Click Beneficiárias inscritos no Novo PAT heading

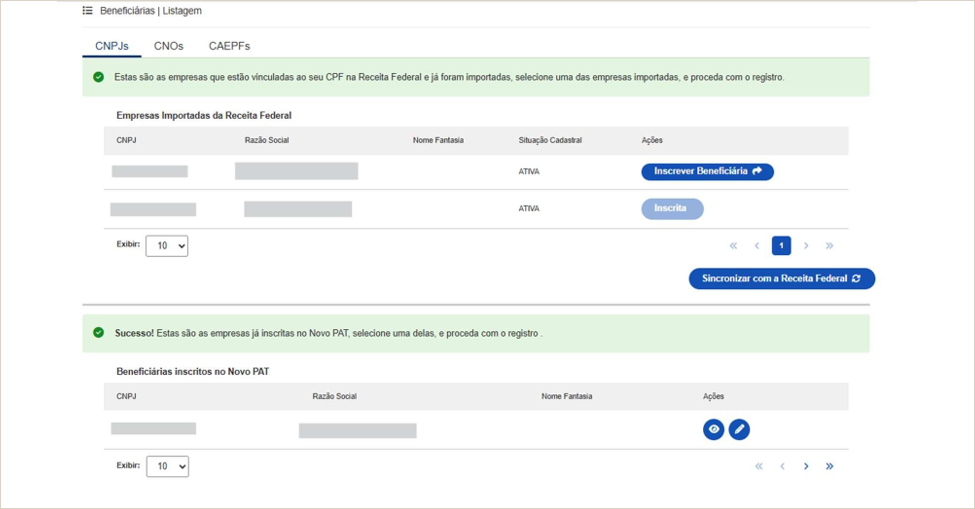point(193,372)
